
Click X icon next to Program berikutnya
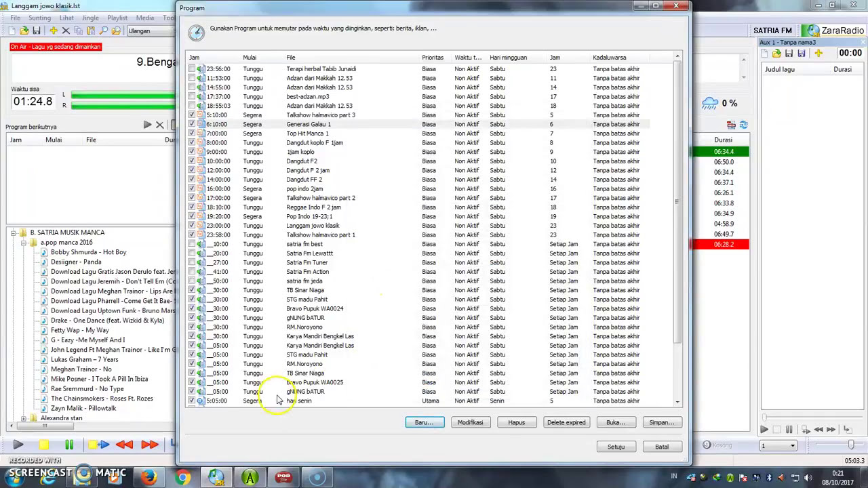tap(159, 125)
